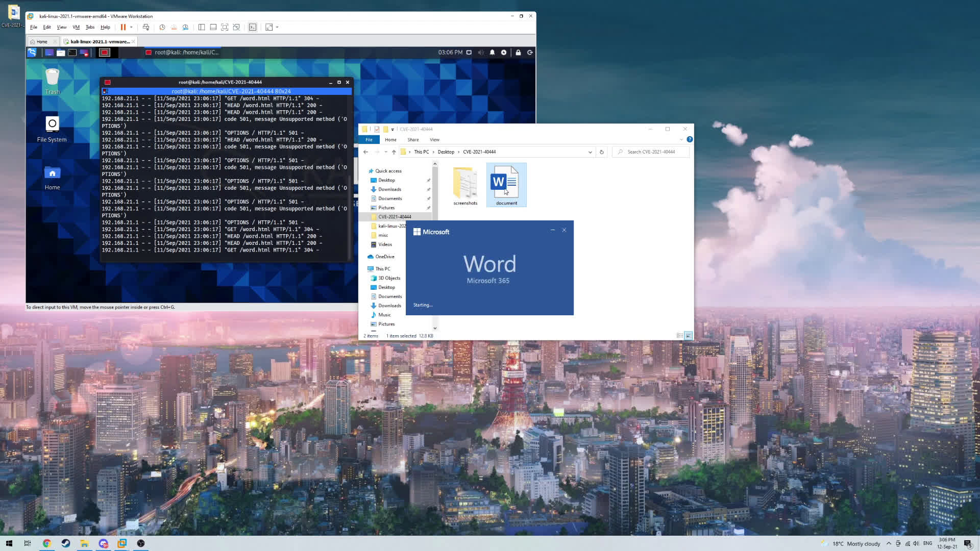The width and height of the screenshot is (980, 551).
Task: Open Task View from taskbar
Action: (28, 543)
